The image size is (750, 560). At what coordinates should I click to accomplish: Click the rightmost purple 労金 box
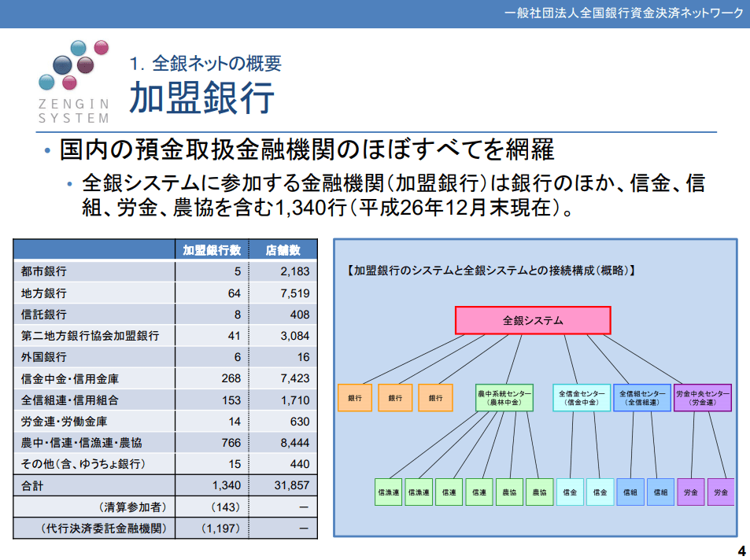720,492
